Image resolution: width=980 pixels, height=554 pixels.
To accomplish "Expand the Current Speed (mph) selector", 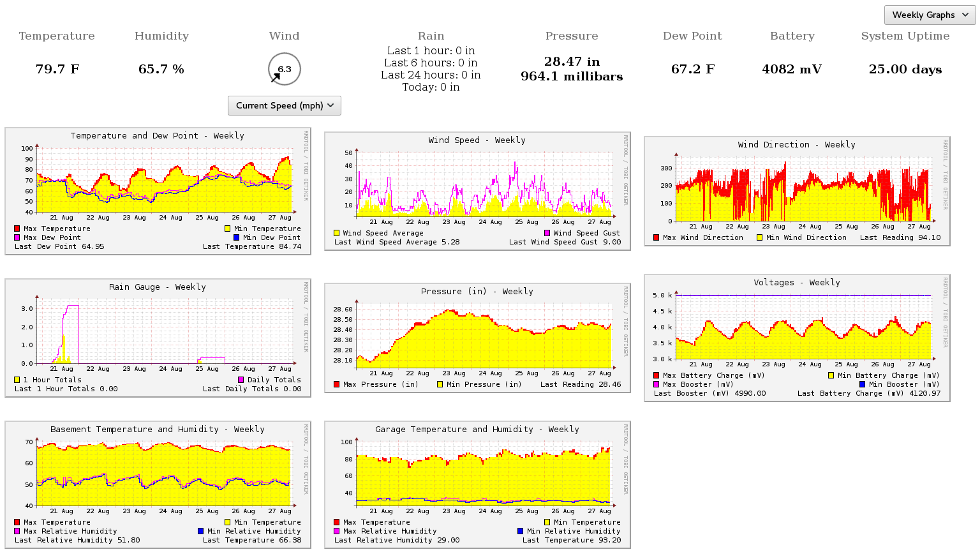I will (x=285, y=105).
